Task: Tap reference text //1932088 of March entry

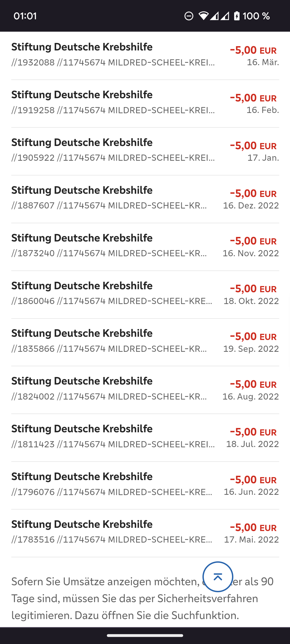Action: click(x=33, y=63)
